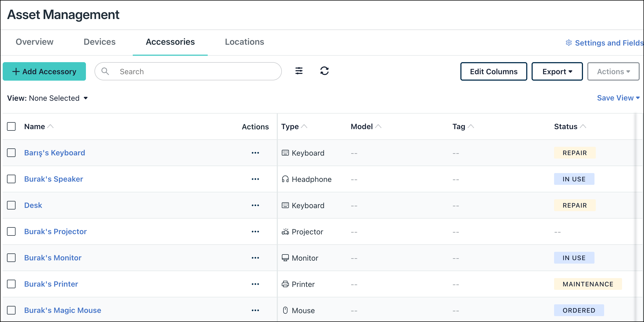
Task: Open the Export dropdown
Action: click(557, 71)
